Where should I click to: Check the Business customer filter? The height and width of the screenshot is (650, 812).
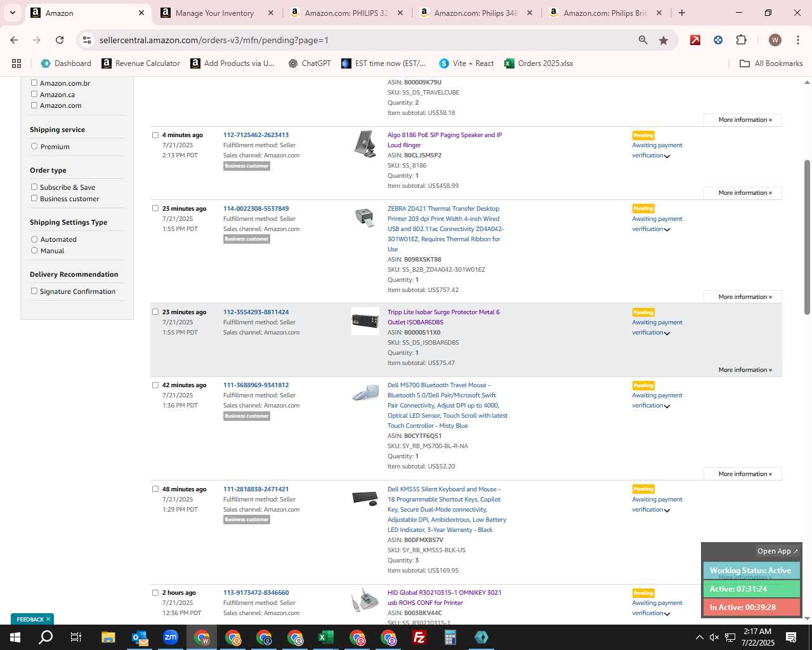(x=34, y=198)
